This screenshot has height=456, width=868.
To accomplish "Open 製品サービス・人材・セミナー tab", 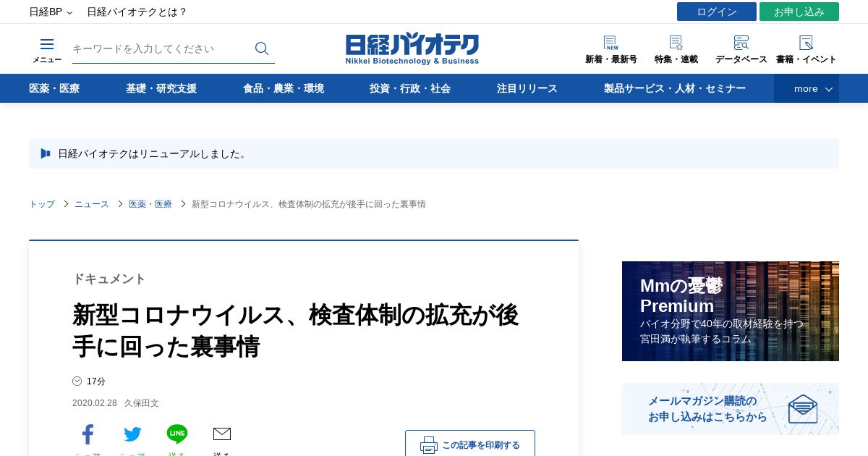I will [675, 88].
